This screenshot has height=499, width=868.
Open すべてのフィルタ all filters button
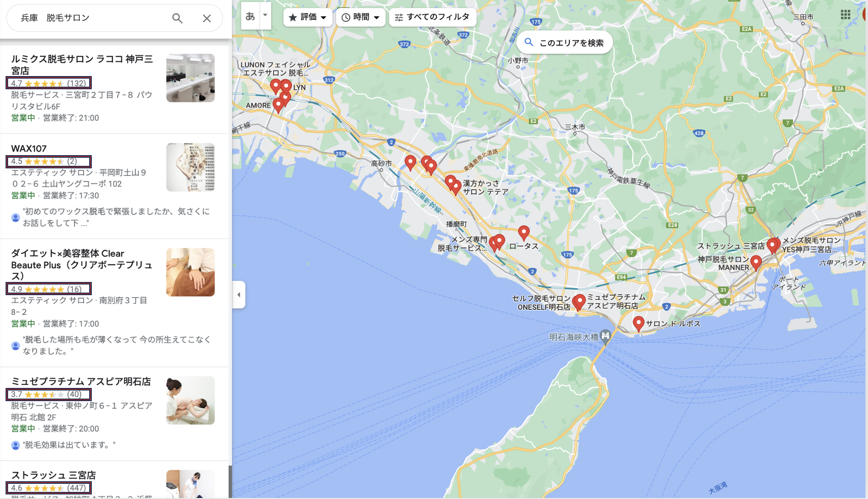[x=432, y=17]
